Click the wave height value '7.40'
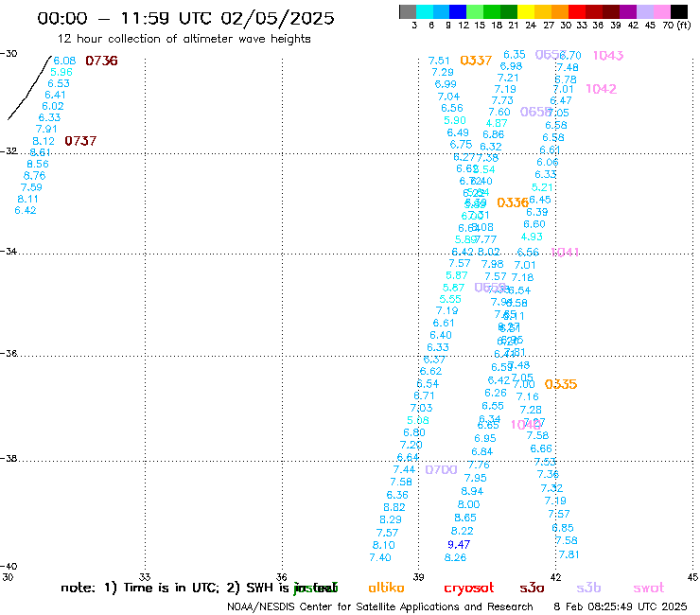The width and height of the screenshot is (700, 615). click(380, 557)
